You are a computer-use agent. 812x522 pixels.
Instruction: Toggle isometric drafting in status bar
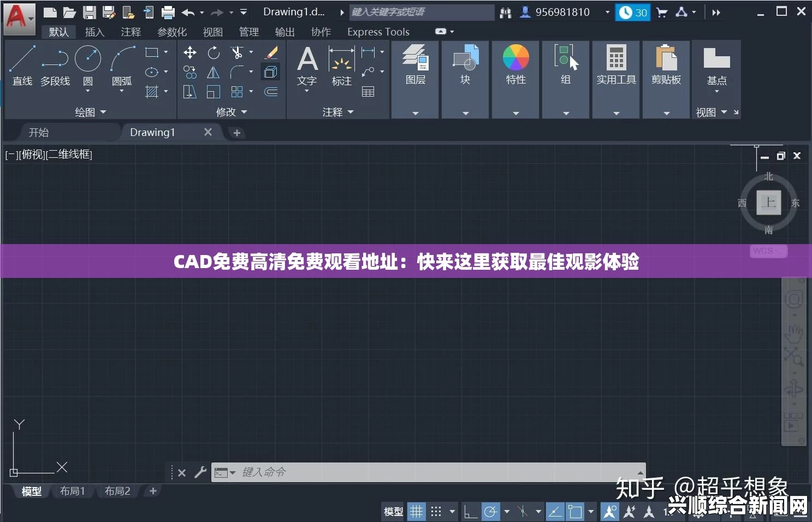pyautogui.click(x=523, y=512)
